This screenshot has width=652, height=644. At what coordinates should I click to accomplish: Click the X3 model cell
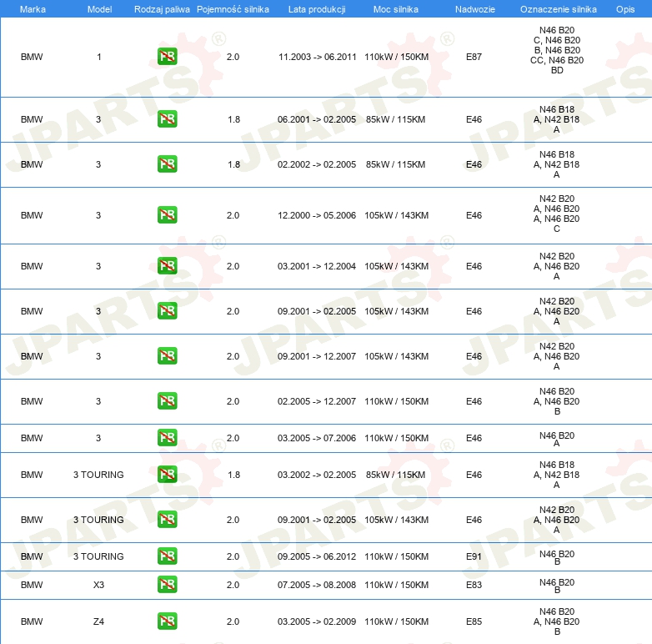click(x=98, y=585)
